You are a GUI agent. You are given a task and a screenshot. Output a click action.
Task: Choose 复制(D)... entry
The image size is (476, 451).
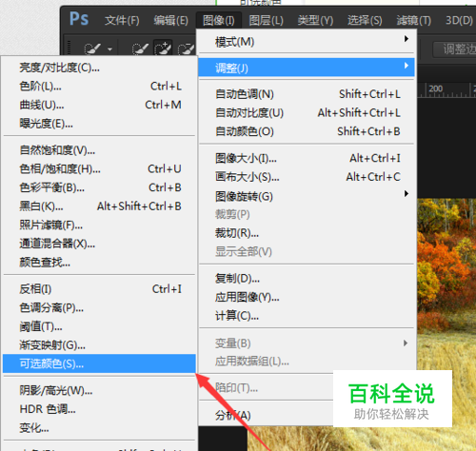[x=307, y=278]
